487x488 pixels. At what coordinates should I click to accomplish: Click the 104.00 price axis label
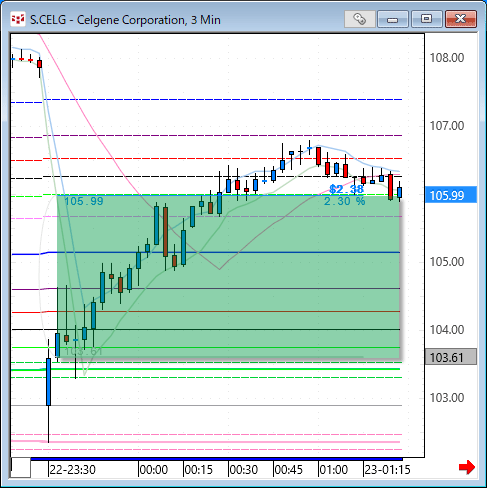(447, 330)
